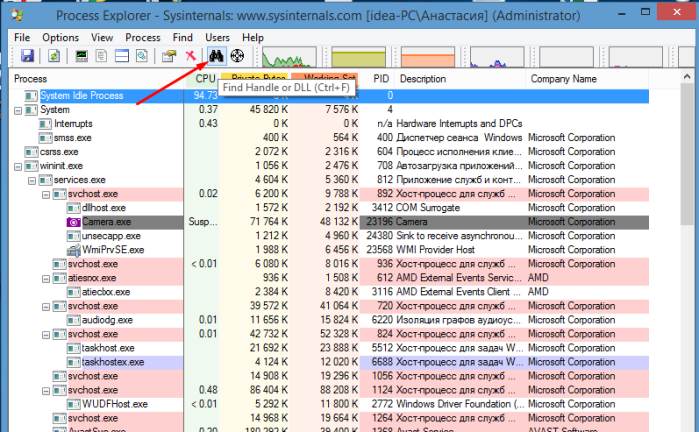Select the Camera.exe process row
Image resolution: width=699 pixels, height=432 pixels.
[x=329, y=222]
